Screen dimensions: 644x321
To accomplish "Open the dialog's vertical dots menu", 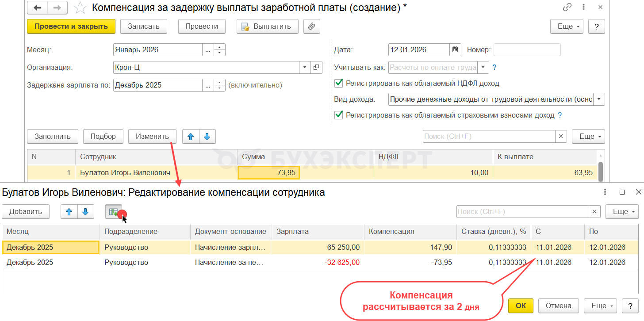I will (605, 192).
